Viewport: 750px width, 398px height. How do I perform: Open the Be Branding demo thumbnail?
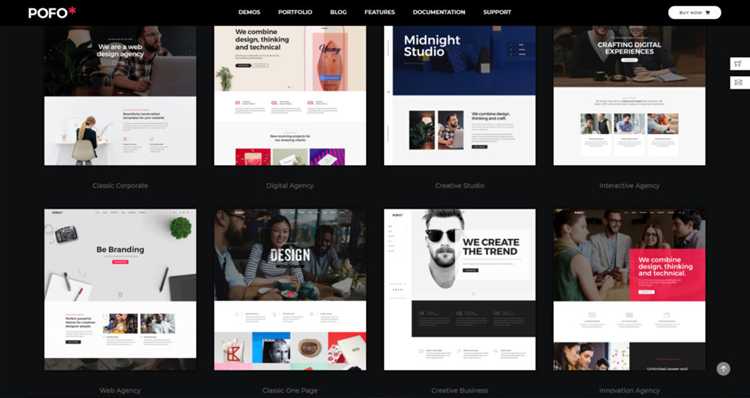click(120, 289)
